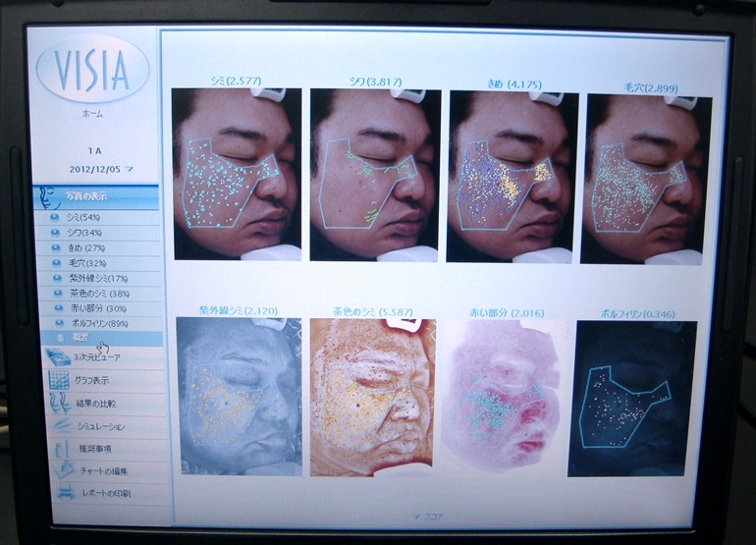The height and width of the screenshot is (545, 756).
Task: Open the きめ texture face photo
Action: [513, 178]
